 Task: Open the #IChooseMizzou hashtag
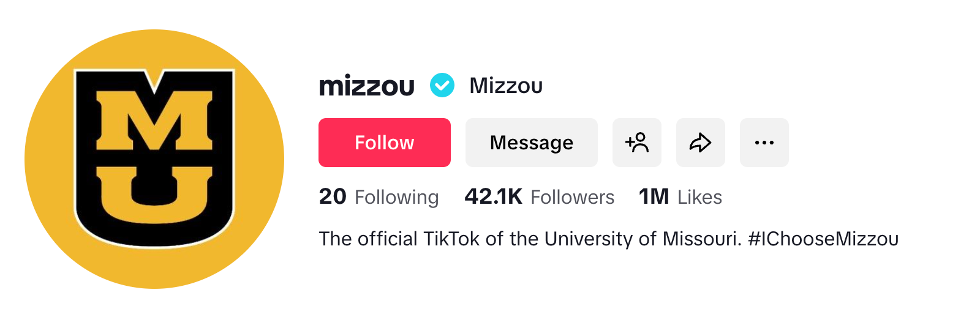point(823,239)
